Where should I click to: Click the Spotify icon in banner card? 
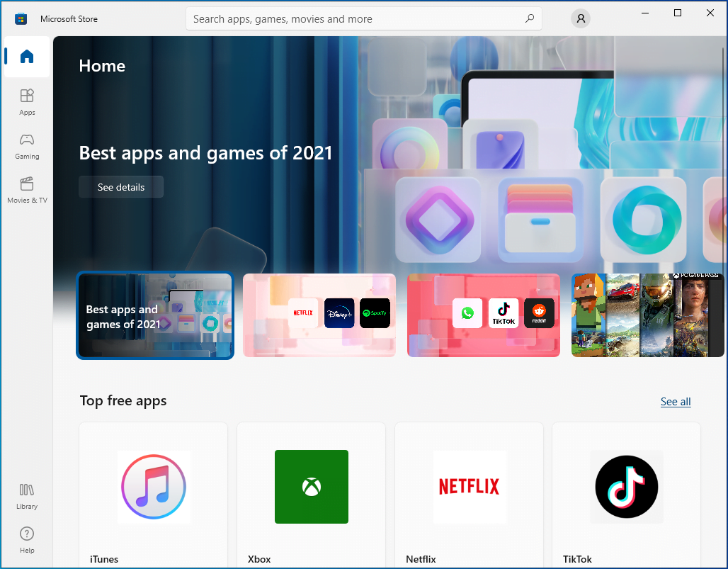375,313
